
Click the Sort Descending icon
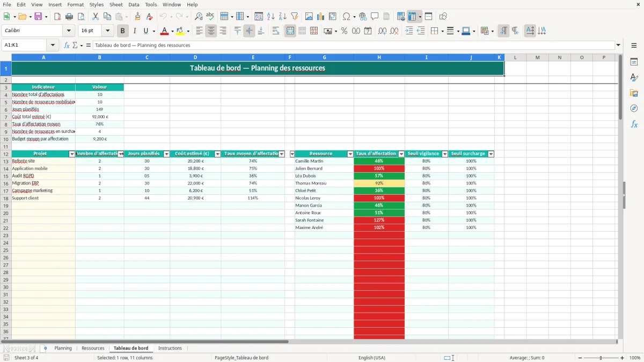pyautogui.click(x=283, y=17)
